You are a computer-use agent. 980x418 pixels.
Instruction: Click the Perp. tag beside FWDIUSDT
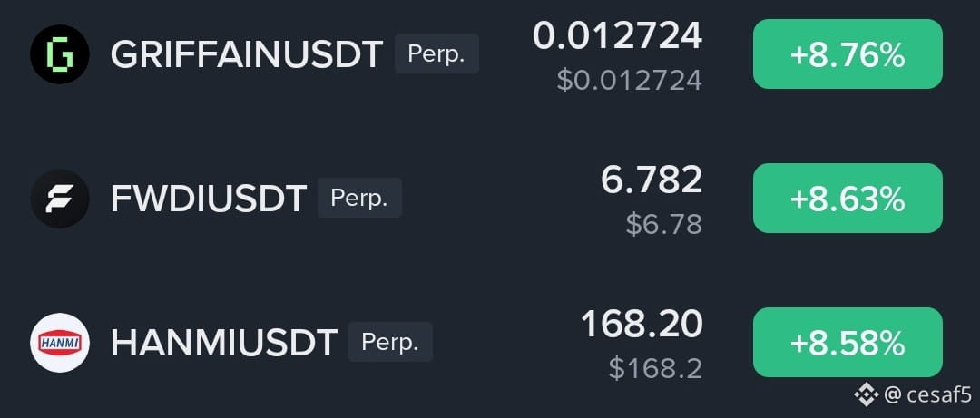360,198
